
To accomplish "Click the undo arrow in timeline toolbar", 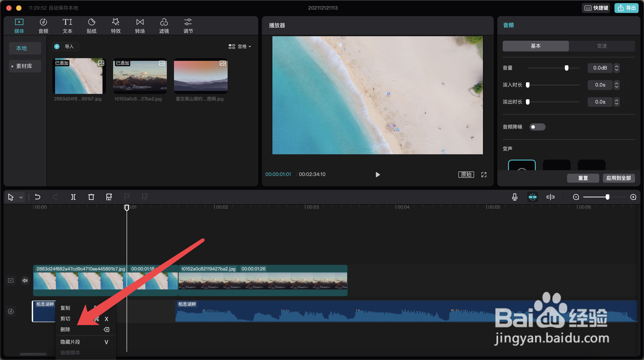I will (38, 197).
